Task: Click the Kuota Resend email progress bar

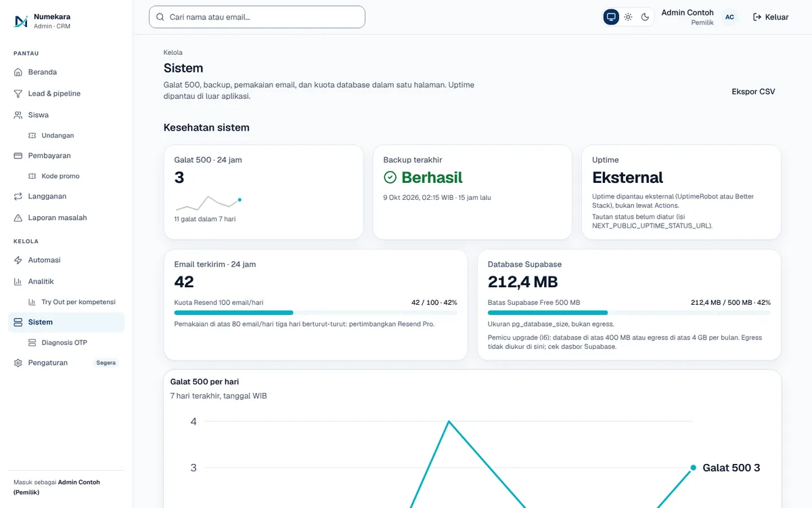Action: coord(316,313)
